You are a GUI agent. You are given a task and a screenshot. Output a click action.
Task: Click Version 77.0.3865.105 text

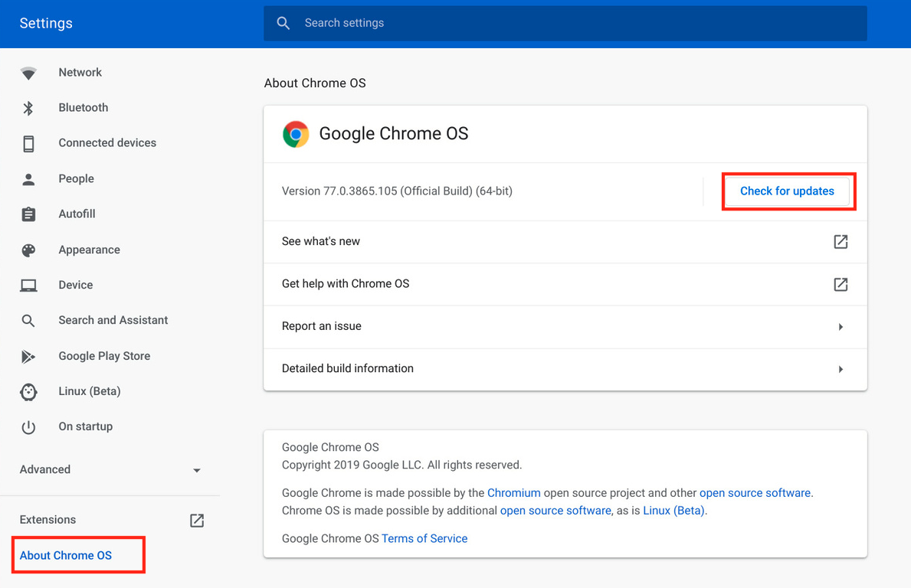click(397, 191)
